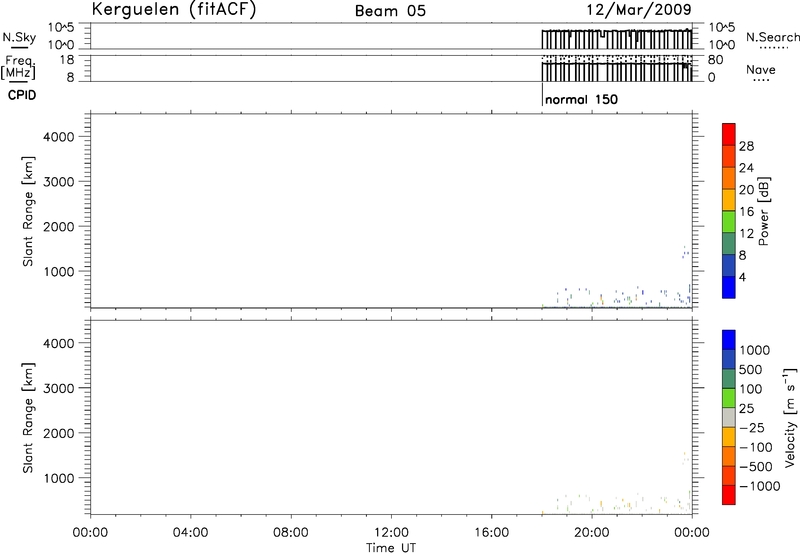Click the 'Freq. [MHz]' axis label
The image size is (800, 554).
coord(19,67)
